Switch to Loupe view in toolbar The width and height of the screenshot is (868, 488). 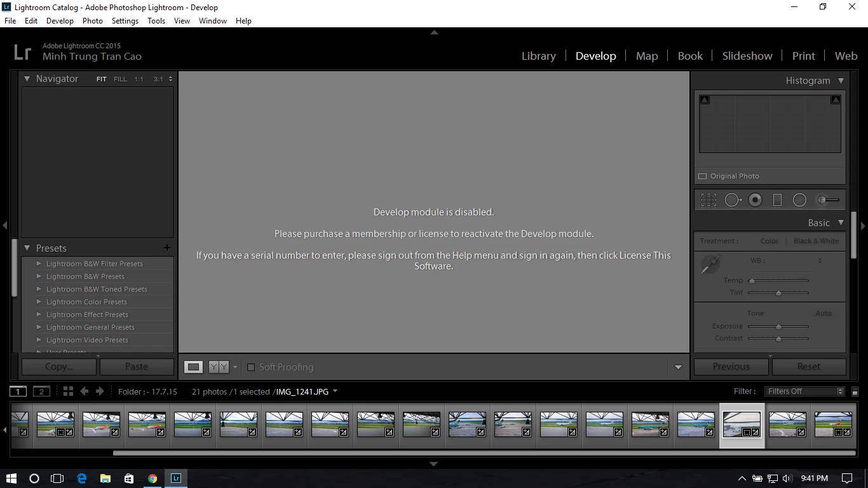(194, 367)
